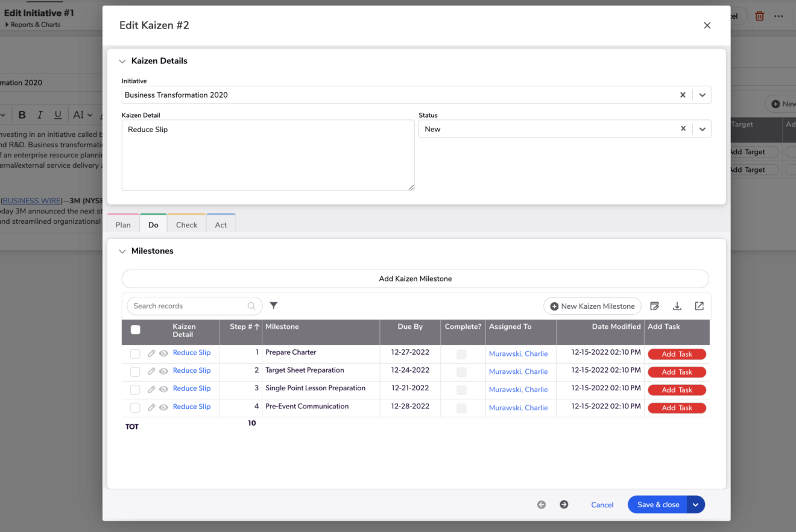
Task: Clear the Status field with X icon
Action: [x=683, y=128]
